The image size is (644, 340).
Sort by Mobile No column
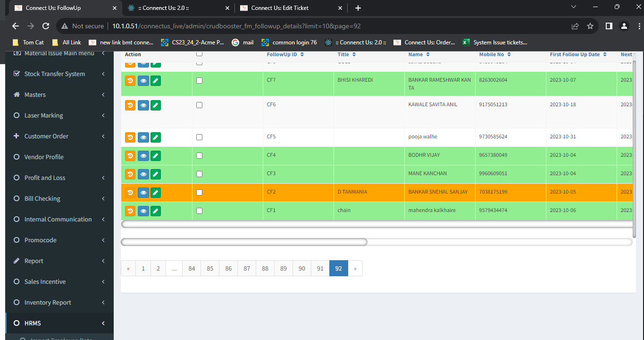coord(495,54)
